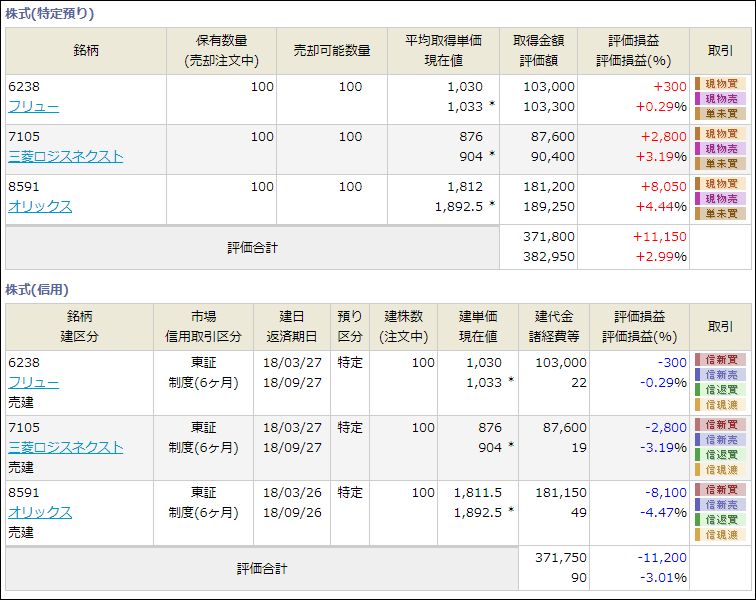Screen dimensions: 756x600
Task: Select the valuation amount 103,300
Action: [549, 107]
